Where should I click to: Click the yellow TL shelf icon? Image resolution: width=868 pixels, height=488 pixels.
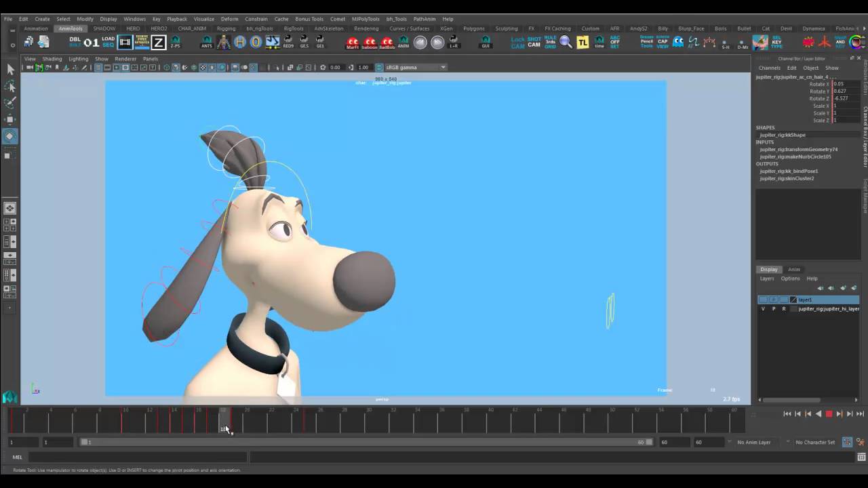(583, 42)
